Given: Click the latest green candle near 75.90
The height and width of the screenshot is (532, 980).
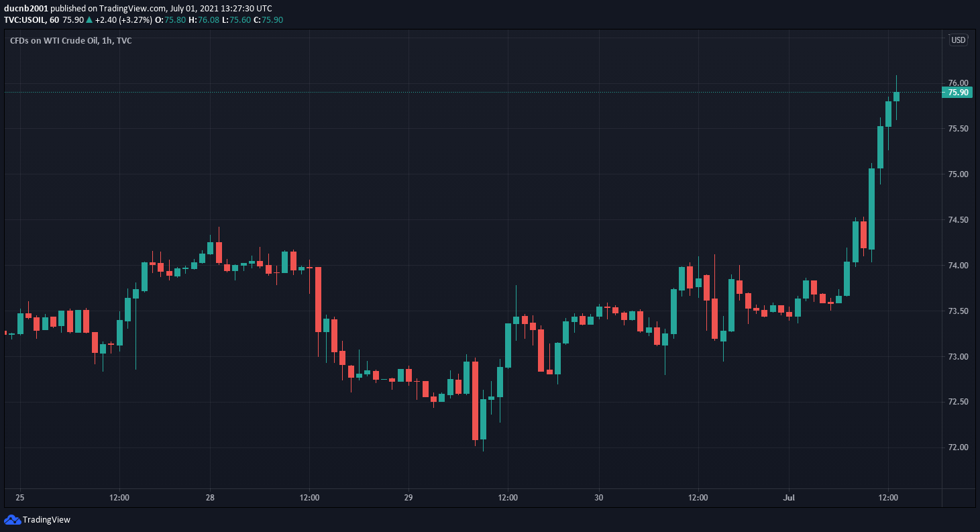Looking at the screenshot, I should tap(896, 97).
